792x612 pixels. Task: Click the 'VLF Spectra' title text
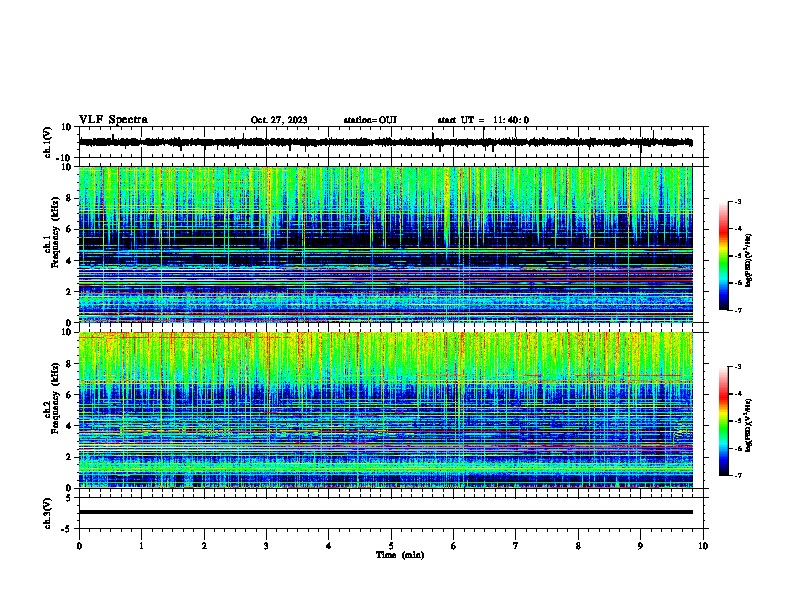[x=113, y=120]
